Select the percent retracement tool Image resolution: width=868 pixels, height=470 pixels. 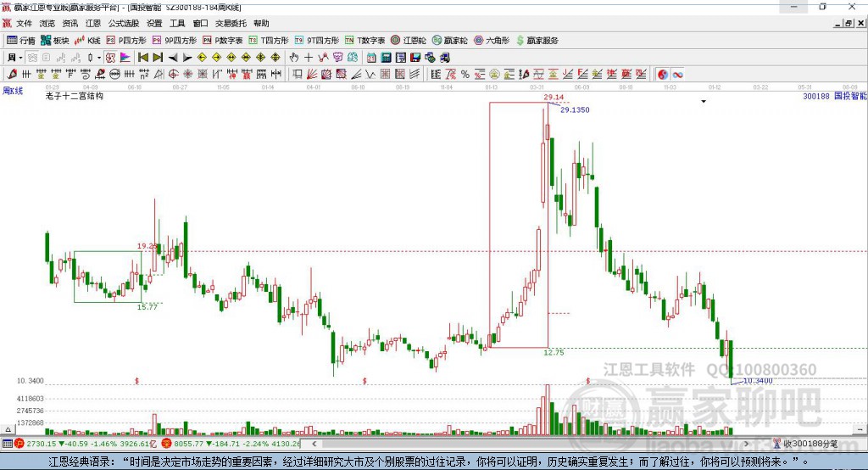tap(465, 74)
